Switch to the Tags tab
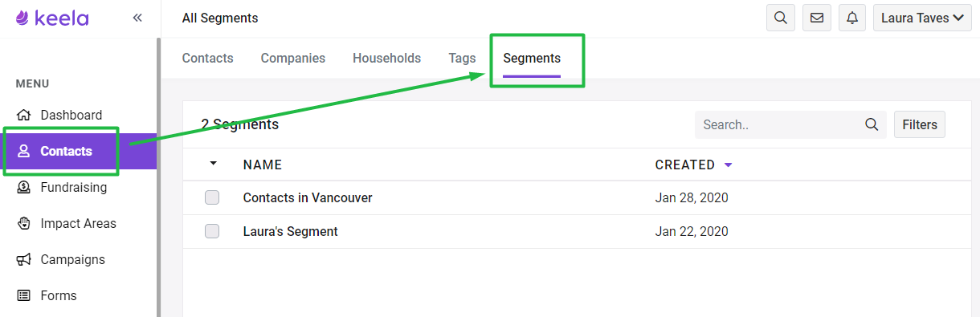 point(462,58)
